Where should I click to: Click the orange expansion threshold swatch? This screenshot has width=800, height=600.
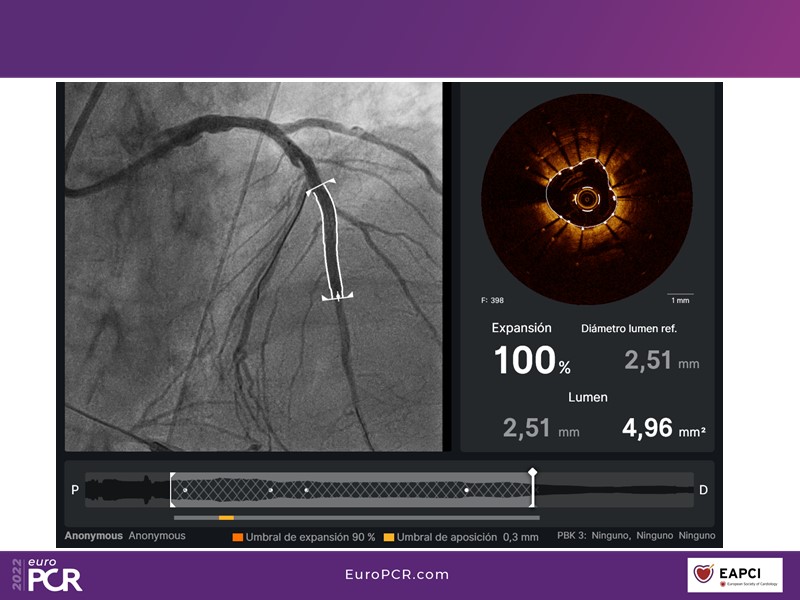pos(238,537)
